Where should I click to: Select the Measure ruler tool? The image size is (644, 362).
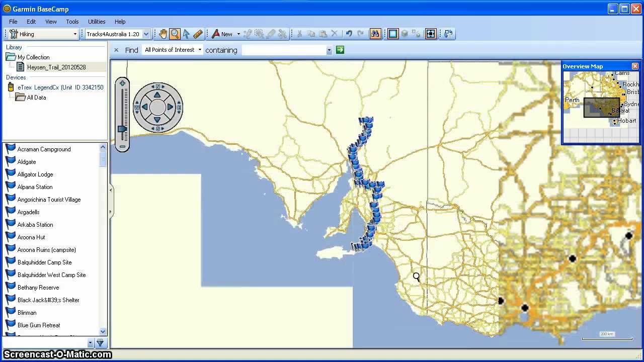(x=198, y=34)
